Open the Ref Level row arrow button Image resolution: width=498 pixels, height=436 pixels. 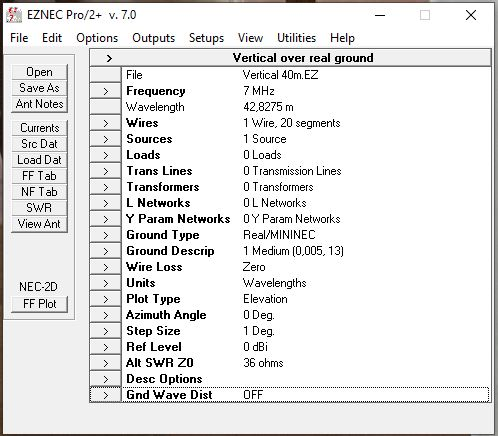[105, 347]
